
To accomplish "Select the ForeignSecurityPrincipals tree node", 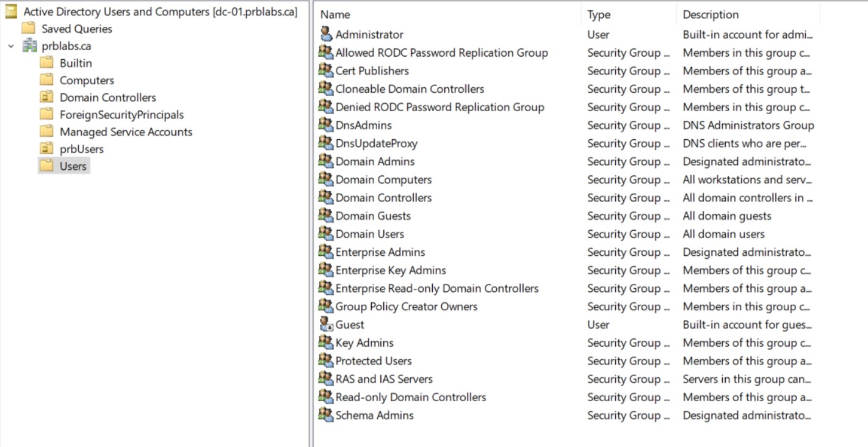I will [x=121, y=114].
